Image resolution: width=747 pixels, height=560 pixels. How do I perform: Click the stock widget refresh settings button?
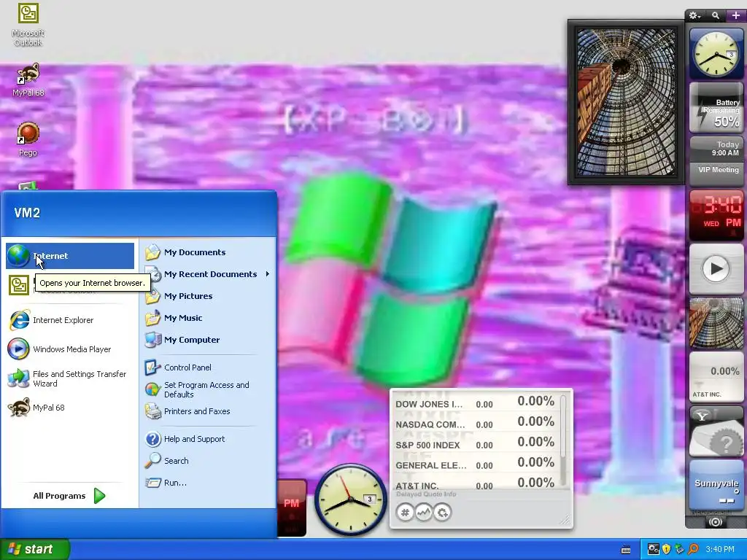(x=442, y=513)
